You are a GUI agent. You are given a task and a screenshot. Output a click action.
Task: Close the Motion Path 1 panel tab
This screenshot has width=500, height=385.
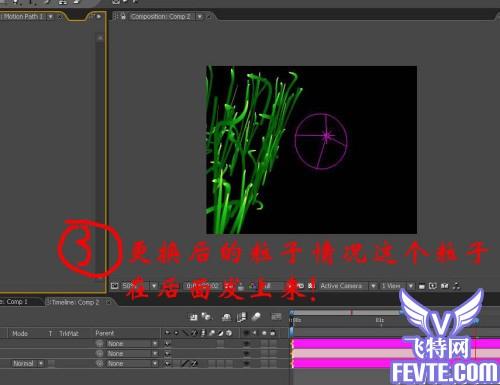pos(59,16)
